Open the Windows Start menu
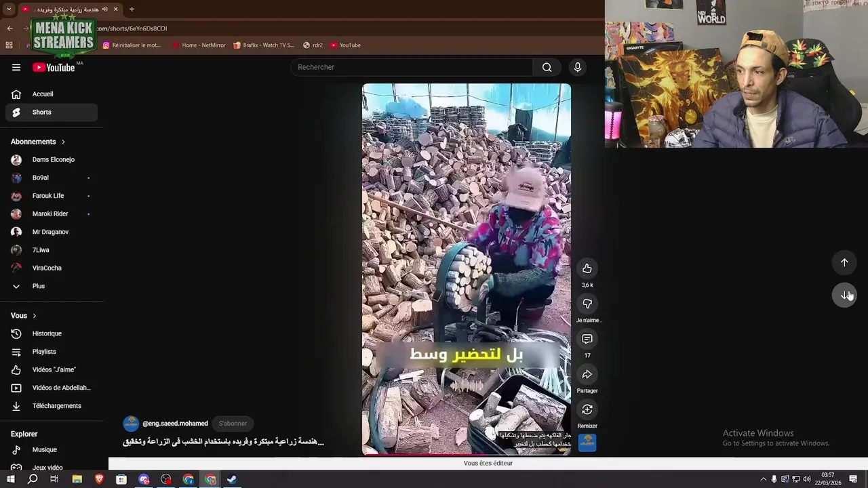The image size is (868, 488). 10,479
